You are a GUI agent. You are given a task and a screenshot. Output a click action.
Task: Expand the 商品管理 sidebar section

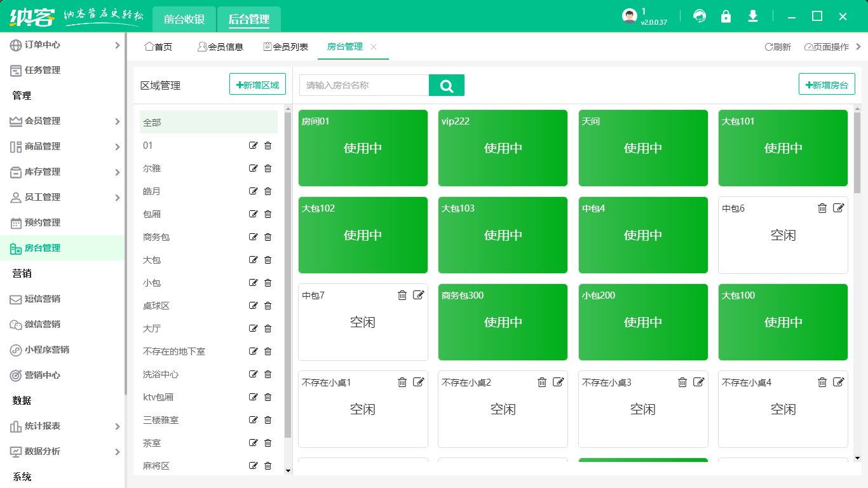(x=62, y=146)
